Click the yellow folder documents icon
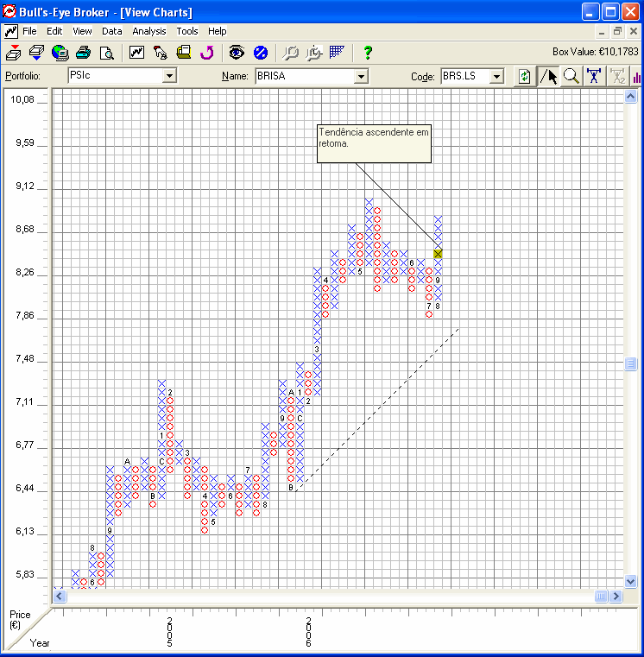The width and height of the screenshot is (644, 657). click(184, 53)
